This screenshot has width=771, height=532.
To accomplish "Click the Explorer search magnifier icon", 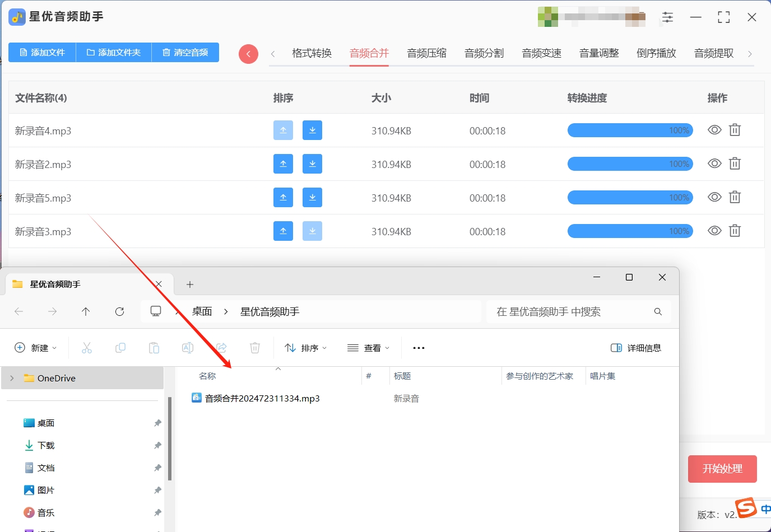I will coord(658,311).
